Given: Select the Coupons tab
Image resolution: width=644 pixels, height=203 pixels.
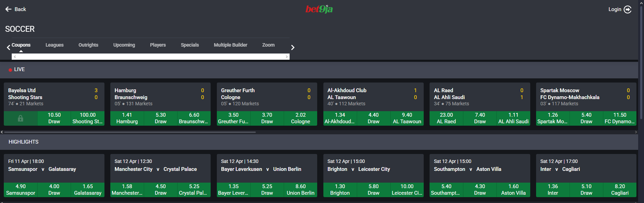Looking at the screenshot, I should (x=21, y=45).
